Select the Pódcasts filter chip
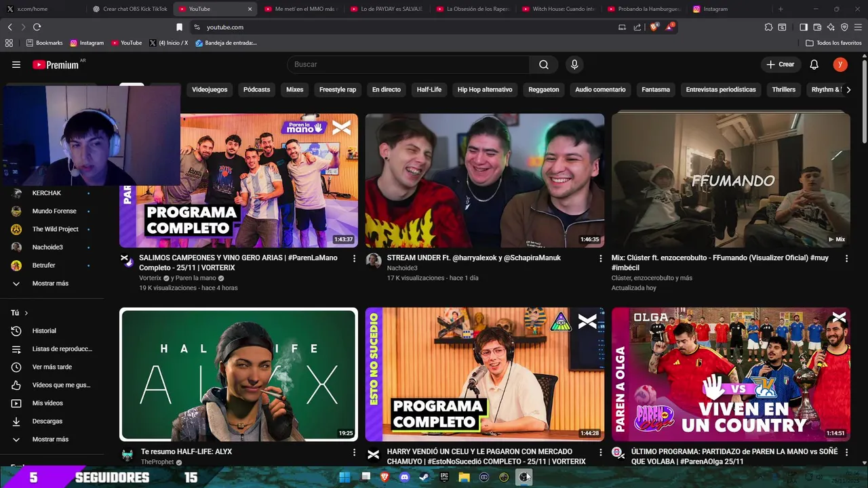Screen dimensions: 868x488 point(256,89)
